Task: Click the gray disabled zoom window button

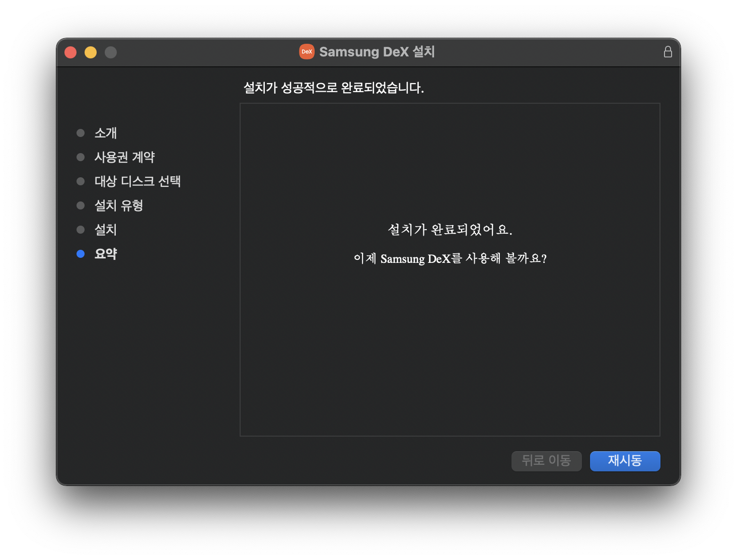Action: (111, 52)
